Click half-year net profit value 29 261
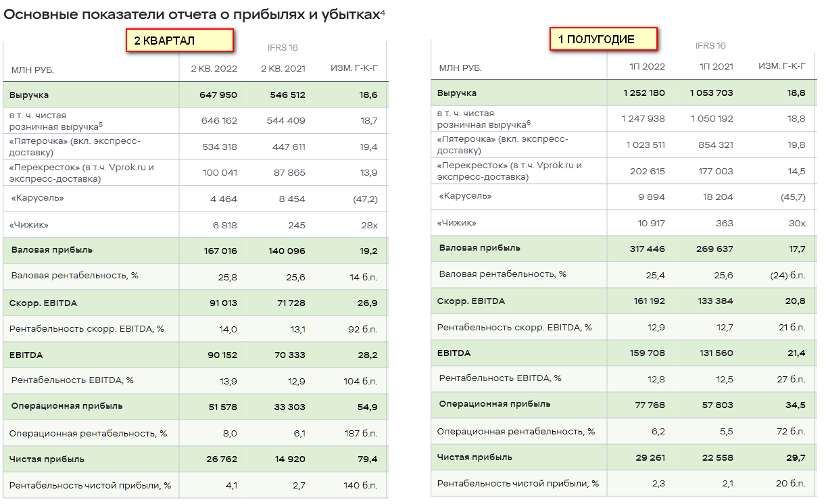This screenshot has width=826, height=504. pos(648,457)
